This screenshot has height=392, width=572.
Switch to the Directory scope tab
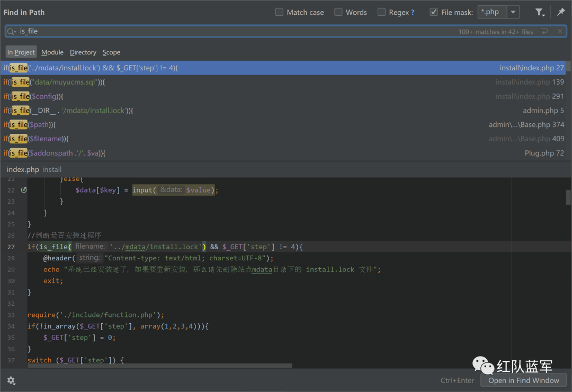pos(83,52)
